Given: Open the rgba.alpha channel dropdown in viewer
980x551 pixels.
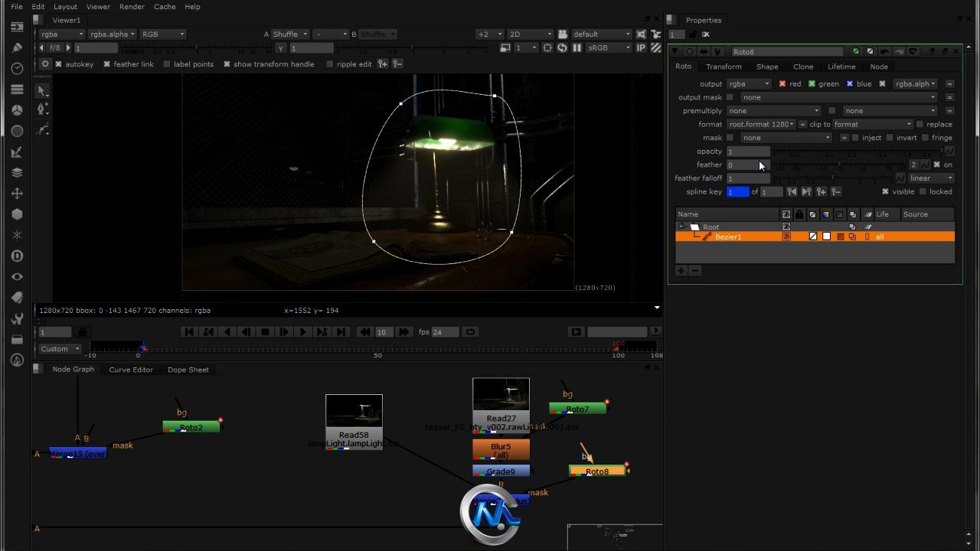Looking at the screenshot, I should point(112,34).
